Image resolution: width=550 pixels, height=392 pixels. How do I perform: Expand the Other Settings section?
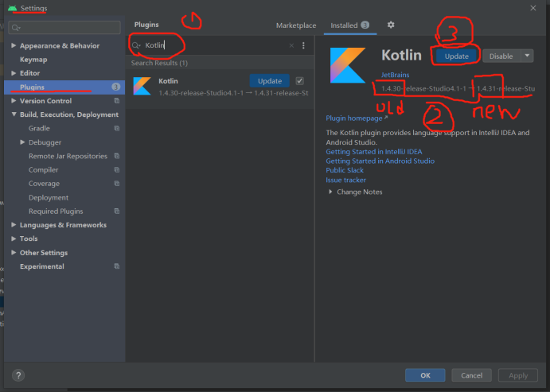click(14, 252)
